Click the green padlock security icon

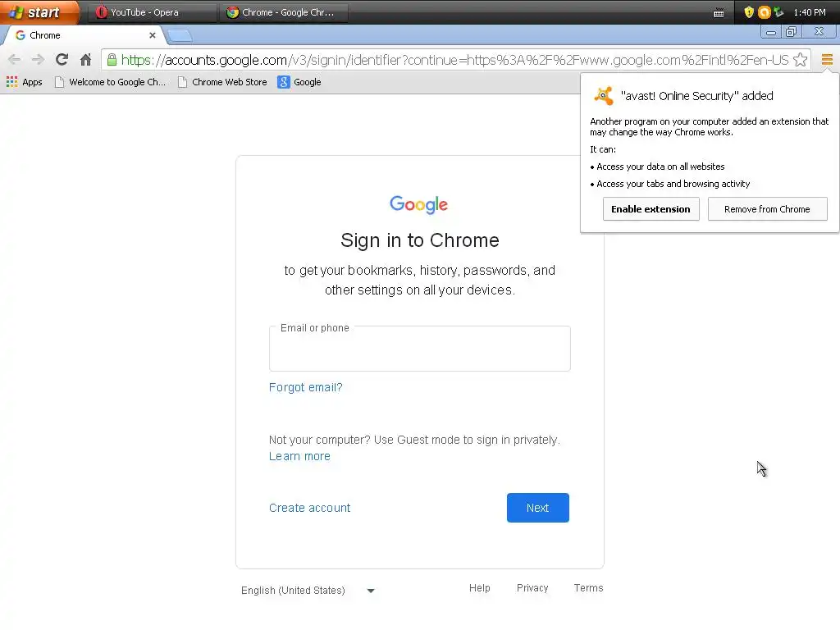click(x=112, y=59)
